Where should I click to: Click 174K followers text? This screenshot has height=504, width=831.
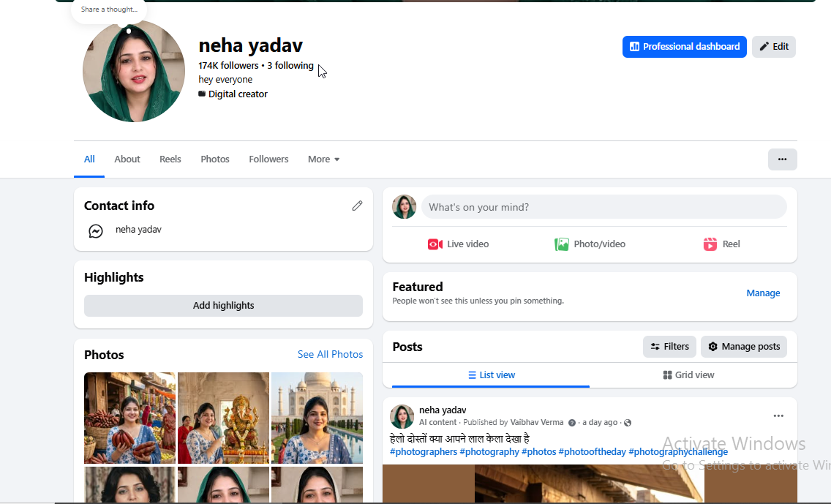(x=228, y=66)
